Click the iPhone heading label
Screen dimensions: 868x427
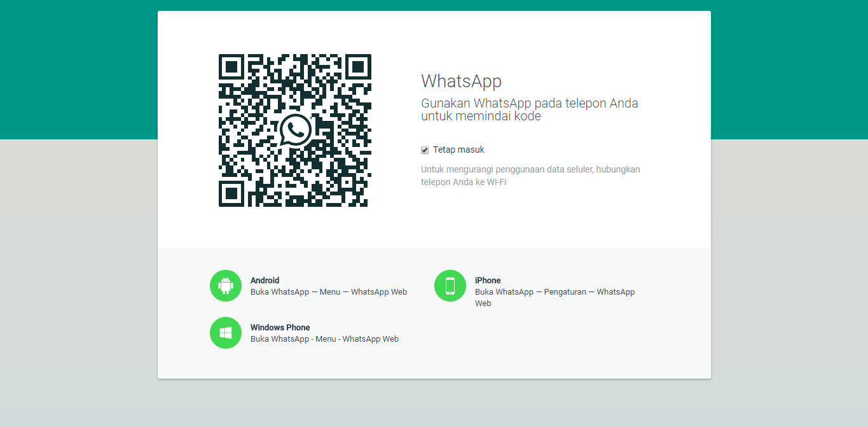pyautogui.click(x=488, y=281)
